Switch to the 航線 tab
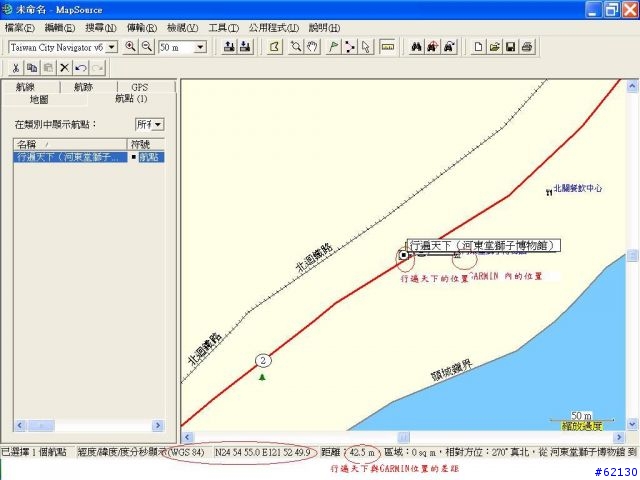Image resolution: width=640 pixels, height=480 pixels. click(x=31, y=87)
